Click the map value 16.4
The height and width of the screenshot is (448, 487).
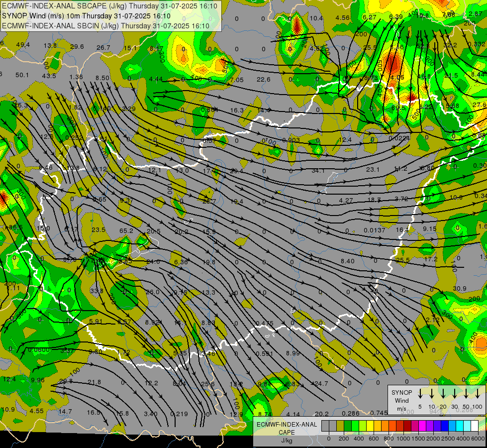coord(402,229)
